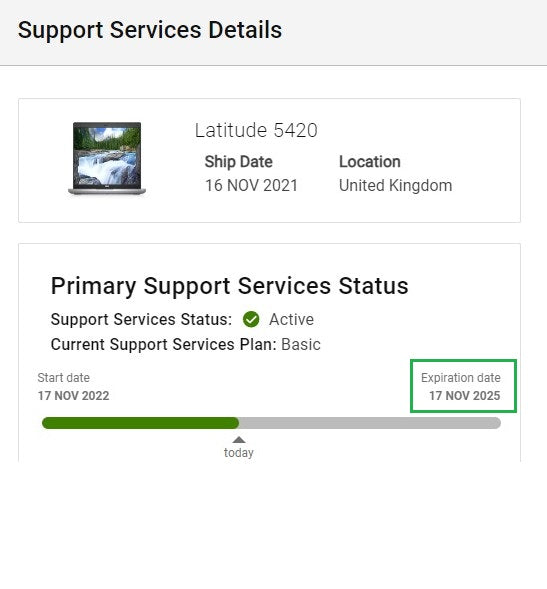Click the Active status text
Screen dimensions: 547x589
pyautogui.click(x=292, y=320)
